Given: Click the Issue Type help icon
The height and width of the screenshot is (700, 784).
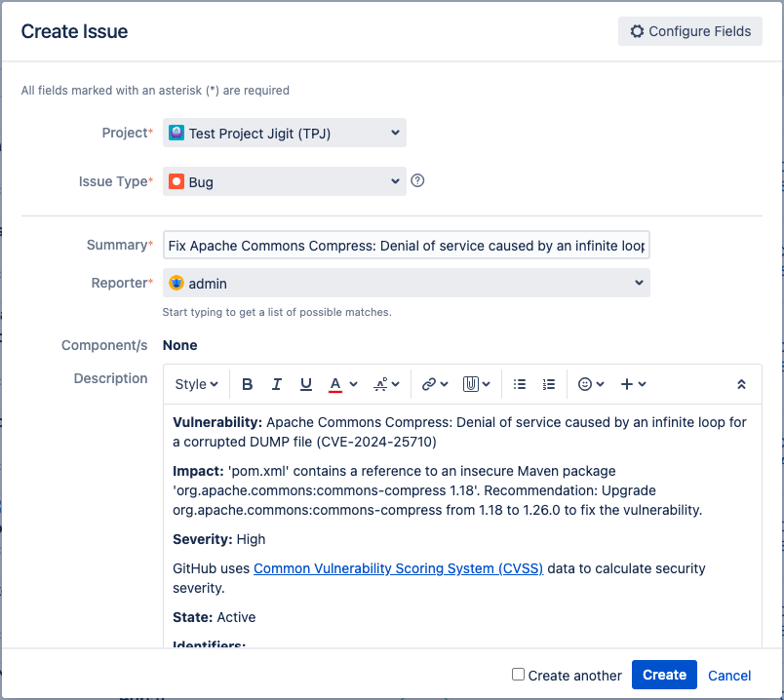Looking at the screenshot, I should pos(417,180).
